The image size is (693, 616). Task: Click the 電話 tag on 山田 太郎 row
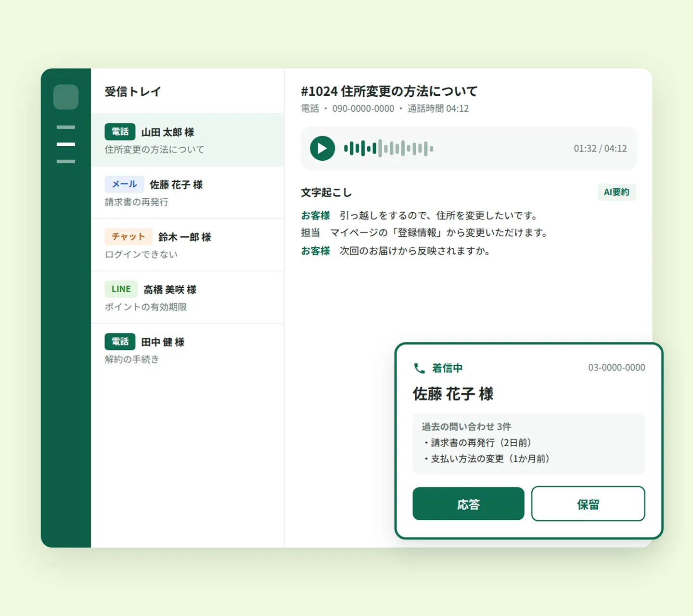point(120,132)
